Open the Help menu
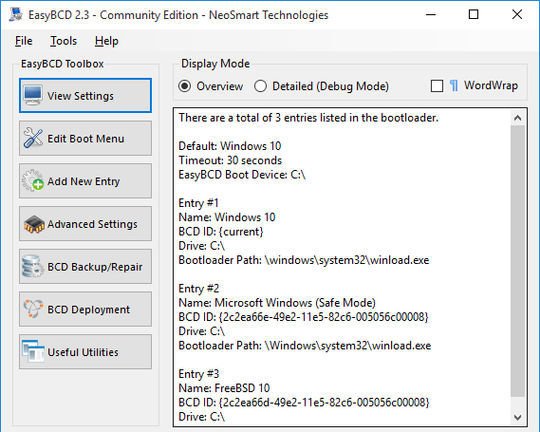 point(106,41)
